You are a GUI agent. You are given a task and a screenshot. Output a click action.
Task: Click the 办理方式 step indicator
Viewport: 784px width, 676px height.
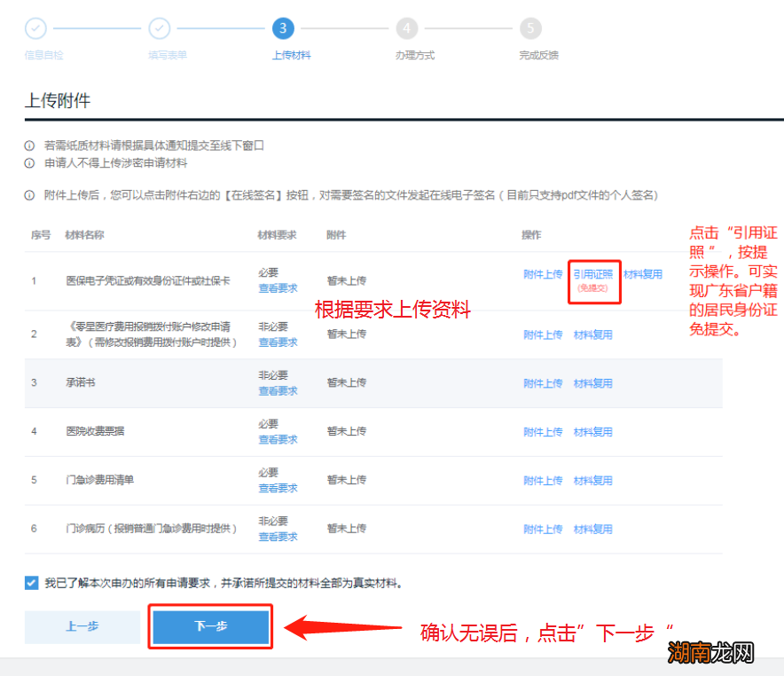click(x=407, y=28)
